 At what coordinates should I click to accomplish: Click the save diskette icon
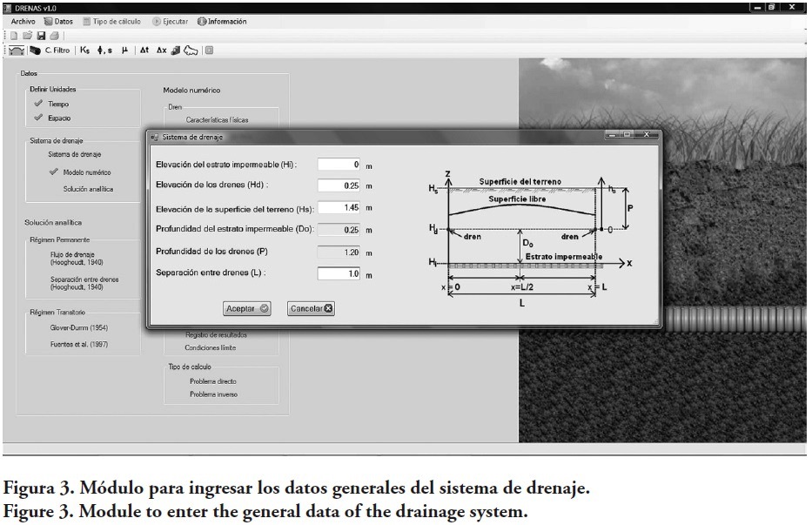[41, 36]
